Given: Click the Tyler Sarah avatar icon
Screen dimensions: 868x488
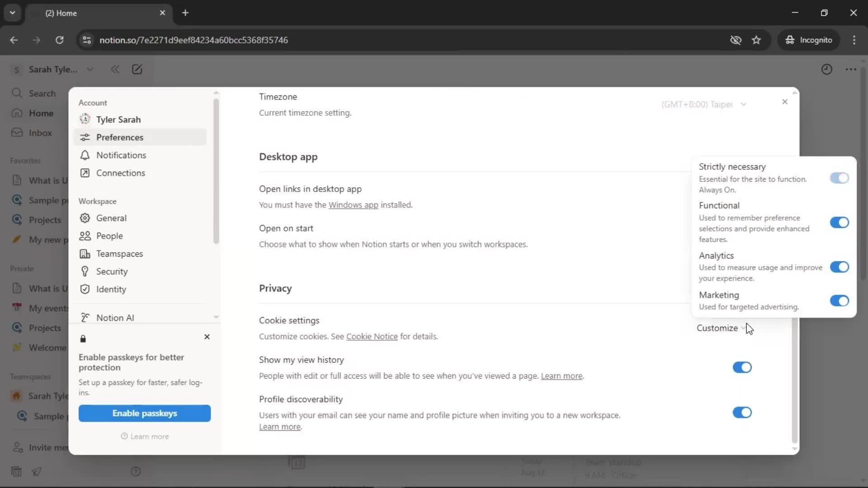Looking at the screenshot, I should pyautogui.click(x=85, y=119).
